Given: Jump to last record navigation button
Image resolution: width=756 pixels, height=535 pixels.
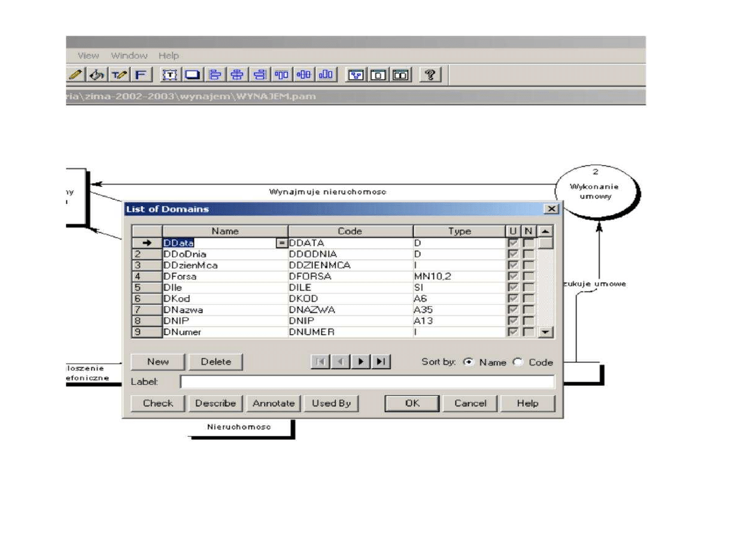Looking at the screenshot, I should click(x=381, y=362).
